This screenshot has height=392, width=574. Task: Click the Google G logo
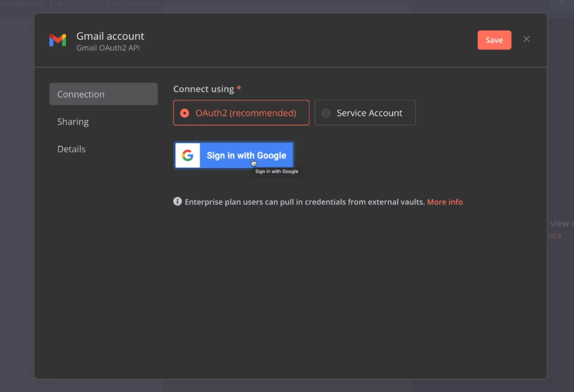188,156
